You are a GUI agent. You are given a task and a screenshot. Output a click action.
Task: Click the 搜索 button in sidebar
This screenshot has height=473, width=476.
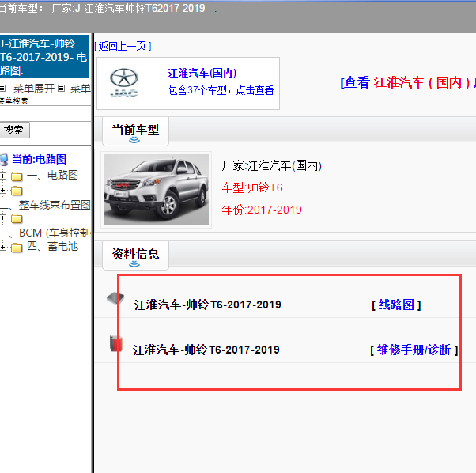(x=14, y=131)
